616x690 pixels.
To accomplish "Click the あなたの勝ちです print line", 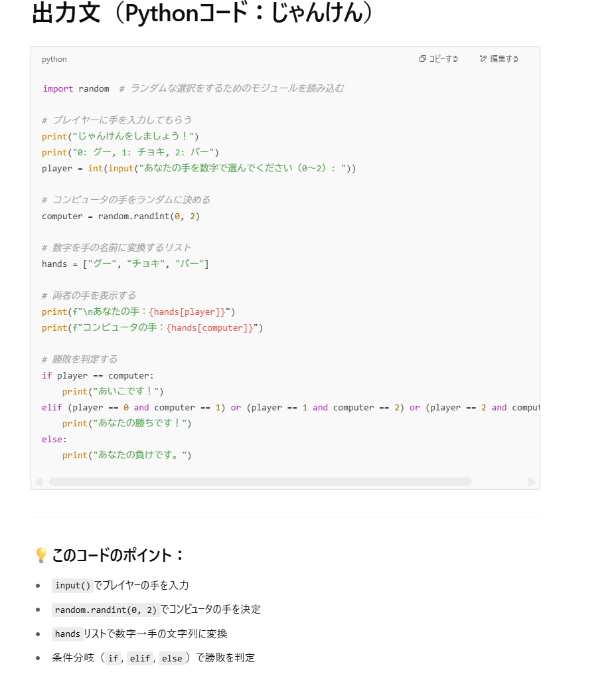I will click(126, 424).
